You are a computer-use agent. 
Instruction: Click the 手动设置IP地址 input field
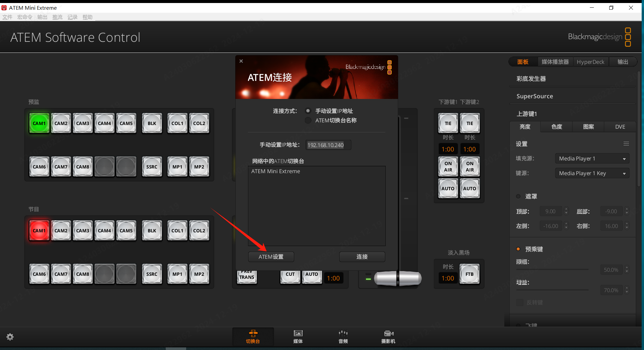328,145
